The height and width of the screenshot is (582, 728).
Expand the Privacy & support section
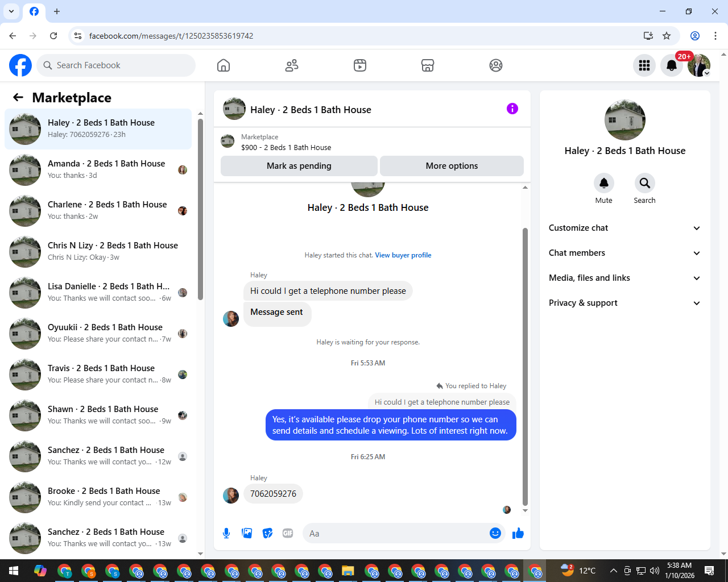[624, 303]
